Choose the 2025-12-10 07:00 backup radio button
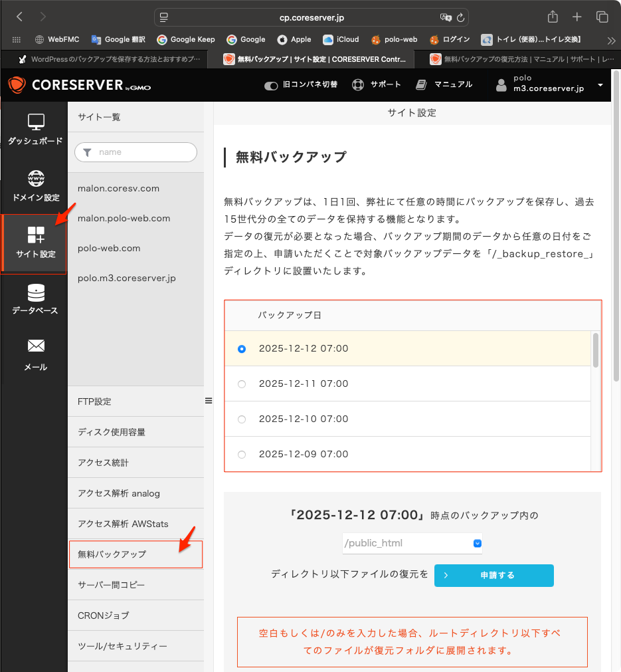621x672 pixels. [x=242, y=419]
